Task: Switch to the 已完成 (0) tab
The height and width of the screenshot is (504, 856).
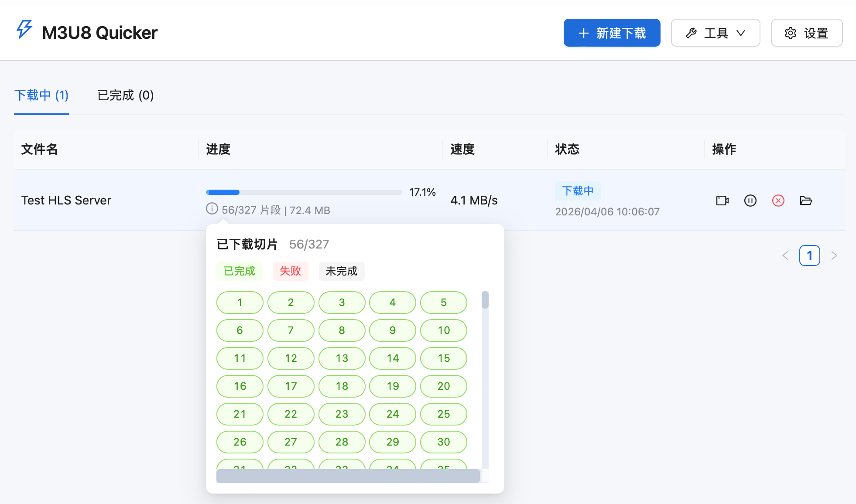Action: [x=125, y=95]
